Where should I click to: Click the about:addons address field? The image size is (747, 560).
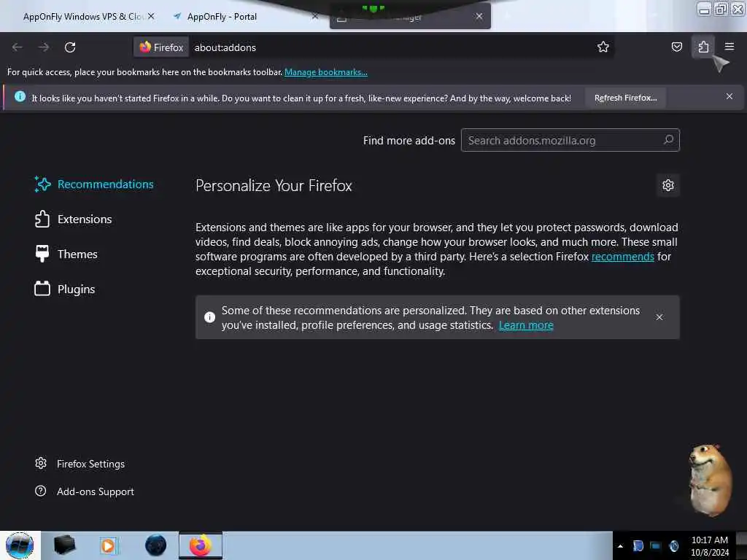pos(391,47)
